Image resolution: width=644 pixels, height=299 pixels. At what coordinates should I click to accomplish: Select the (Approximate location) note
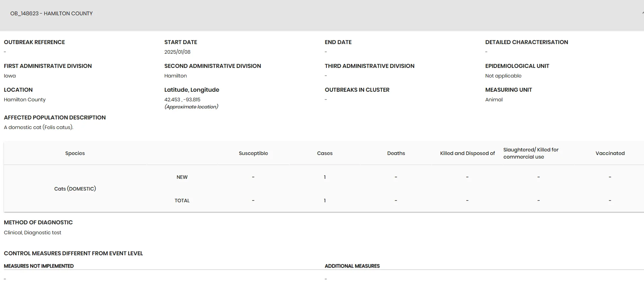(191, 107)
